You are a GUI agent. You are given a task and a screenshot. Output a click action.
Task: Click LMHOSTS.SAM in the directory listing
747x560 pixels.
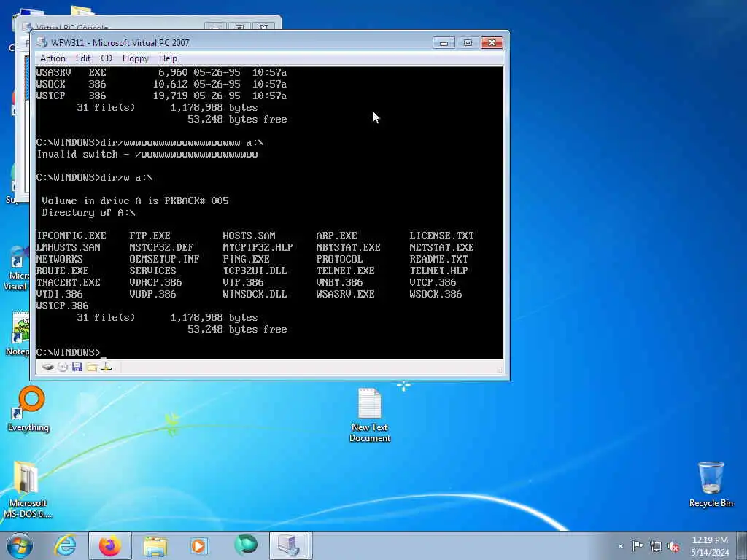pos(68,248)
